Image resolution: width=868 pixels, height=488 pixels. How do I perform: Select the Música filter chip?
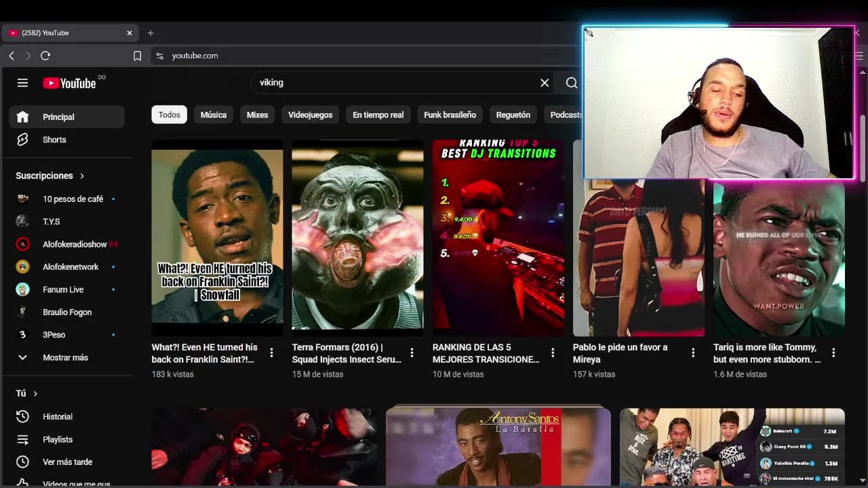point(214,115)
